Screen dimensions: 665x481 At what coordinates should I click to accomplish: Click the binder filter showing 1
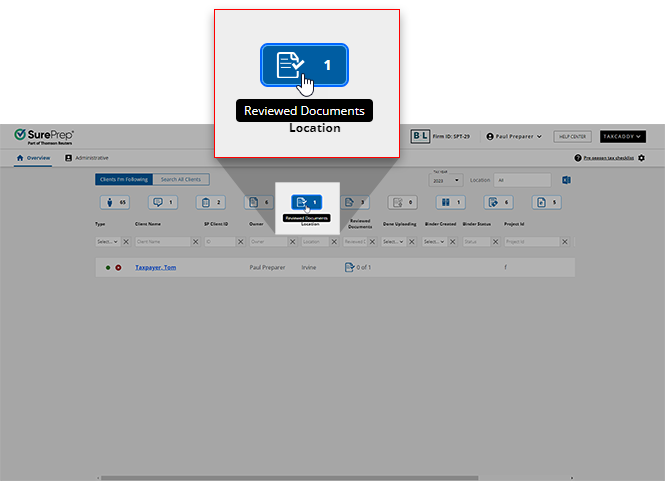451,202
